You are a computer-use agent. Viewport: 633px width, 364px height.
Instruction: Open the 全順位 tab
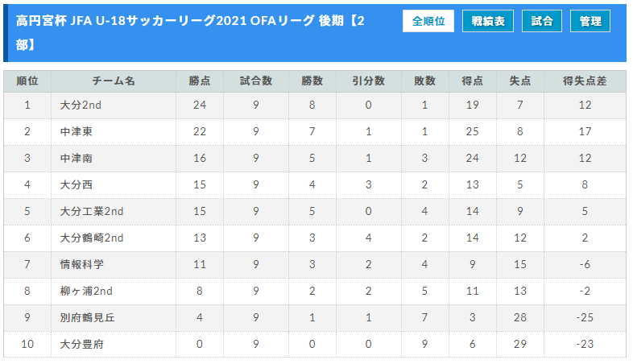point(428,21)
